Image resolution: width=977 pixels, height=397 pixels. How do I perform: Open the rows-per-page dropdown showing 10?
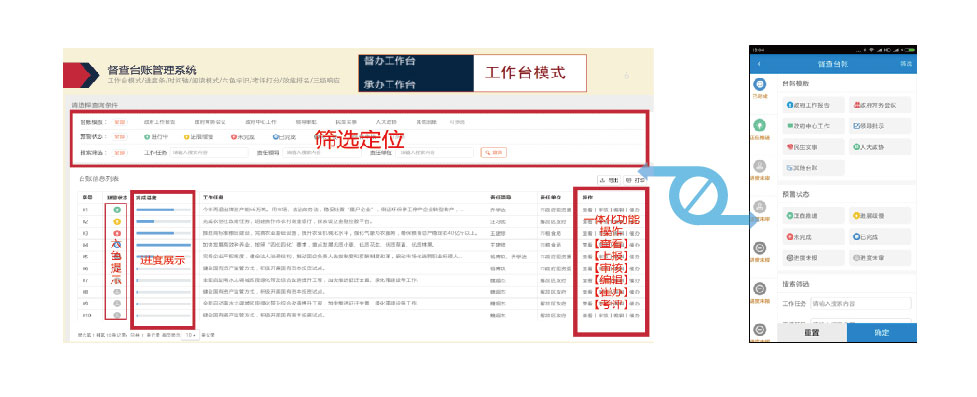189,335
